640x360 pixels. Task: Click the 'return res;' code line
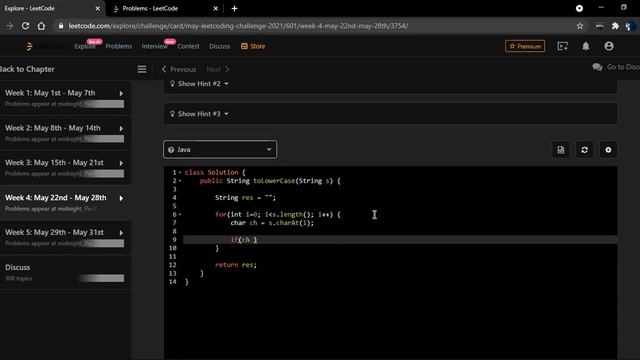point(236,265)
